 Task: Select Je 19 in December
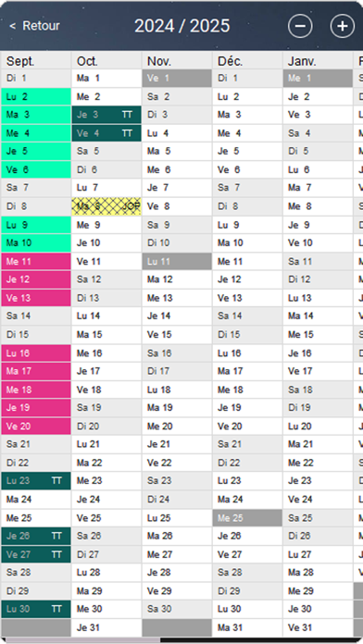point(247,407)
